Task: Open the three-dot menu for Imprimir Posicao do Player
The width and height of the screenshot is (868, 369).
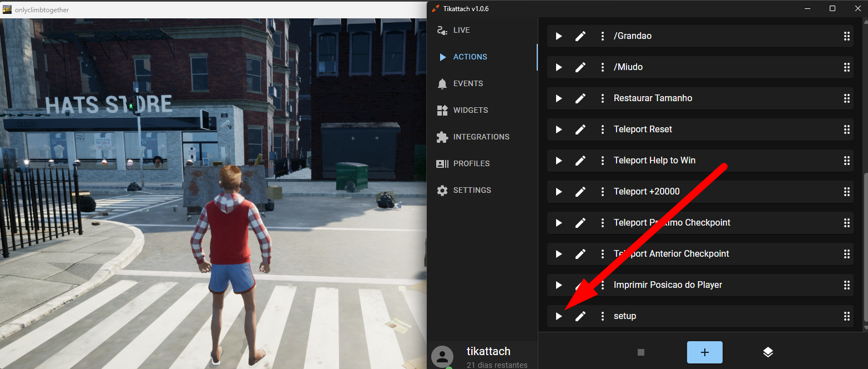Action: (x=603, y=285)
